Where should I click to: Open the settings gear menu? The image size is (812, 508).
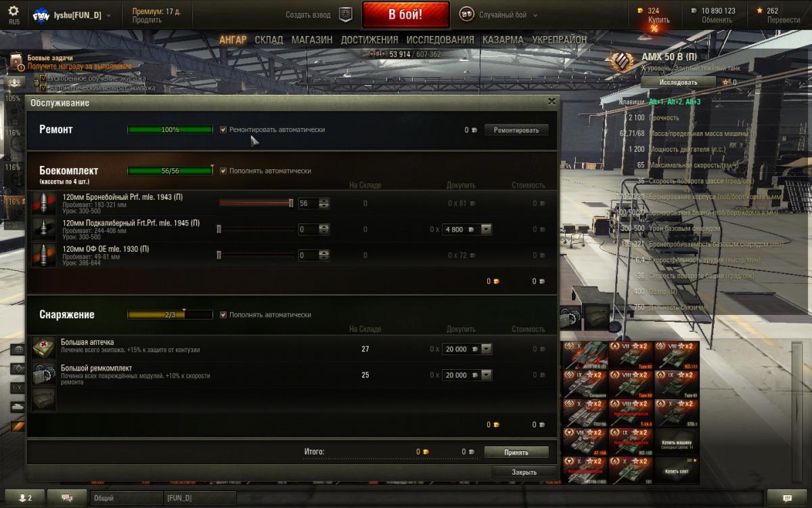pos(14,12)
